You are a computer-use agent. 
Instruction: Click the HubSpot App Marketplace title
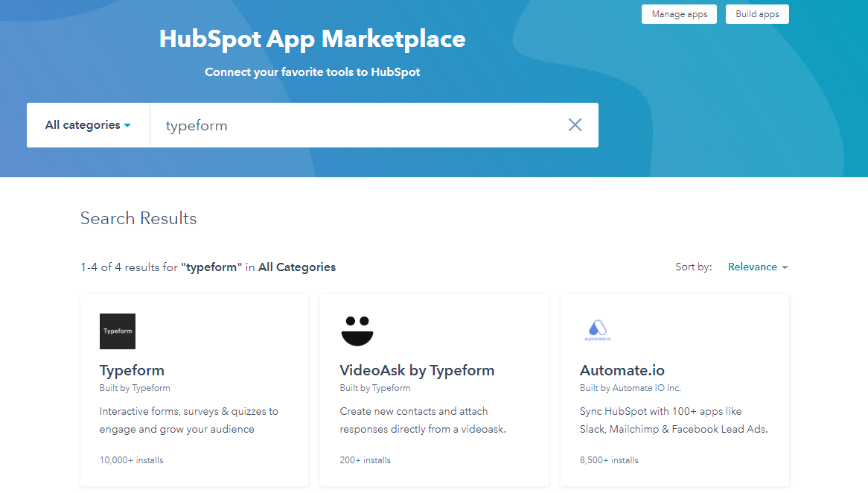[x=312, y=39]
